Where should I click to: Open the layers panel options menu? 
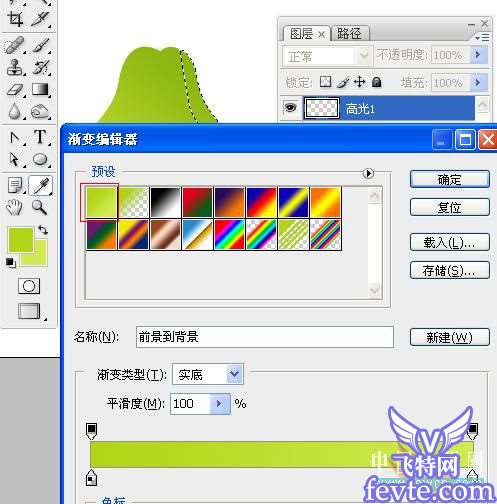click(x=483, y=37)
